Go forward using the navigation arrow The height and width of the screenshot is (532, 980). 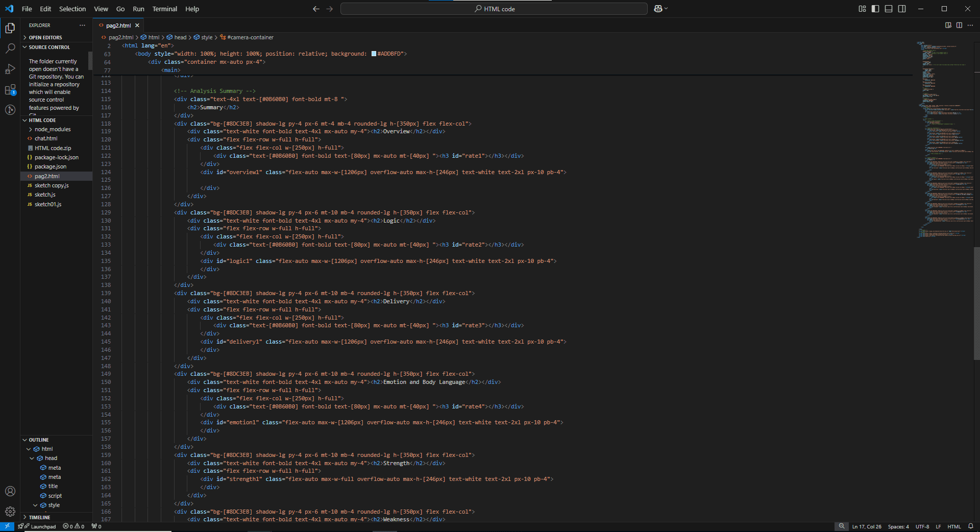330,9
